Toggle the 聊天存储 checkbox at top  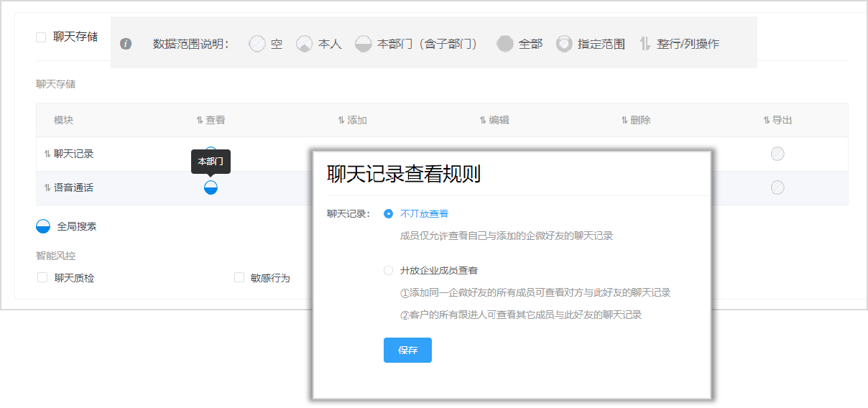pyautogui.click(x=41, y=37)
